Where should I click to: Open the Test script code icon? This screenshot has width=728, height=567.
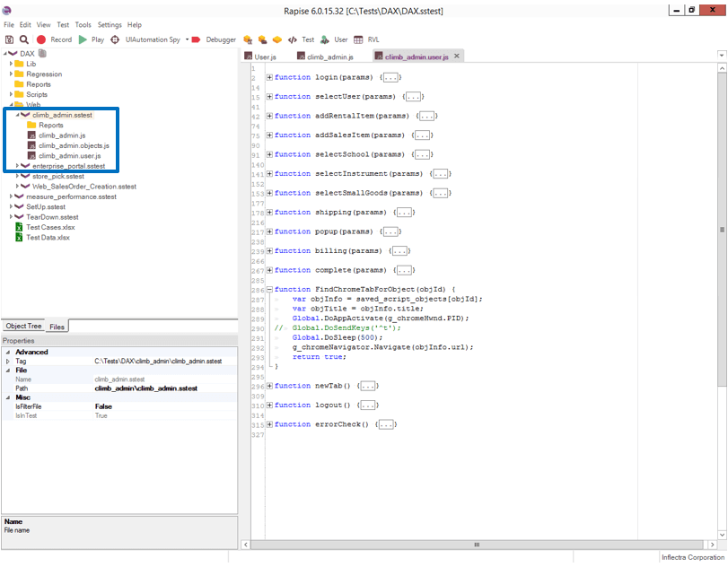[x=292, y=39]
